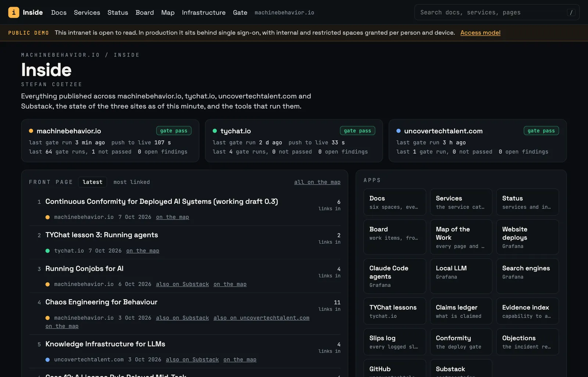
Task: Open Gate in top navigation
Action: coord(240,13)
